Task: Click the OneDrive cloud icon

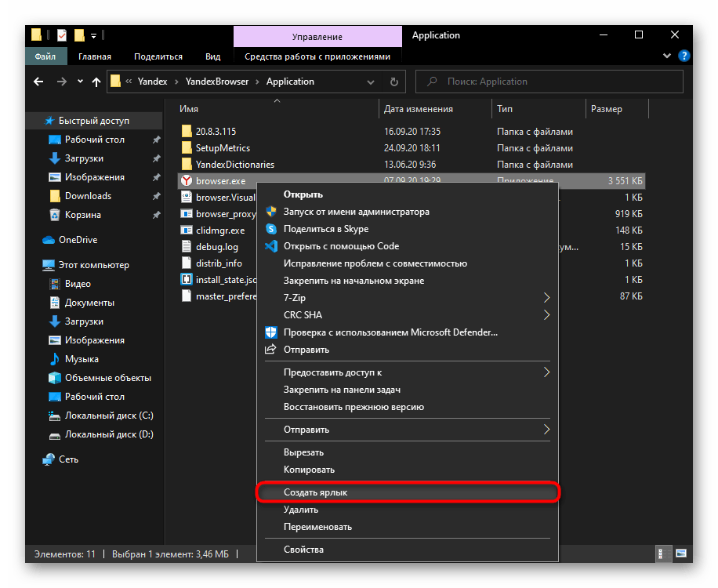Action: click(x=49, y=240)
